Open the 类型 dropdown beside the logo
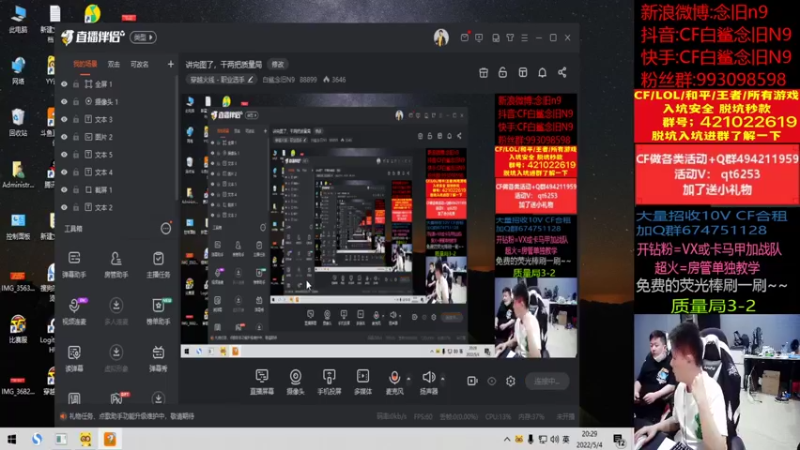This screenshot has height=450, width=800. click(143, 37)
